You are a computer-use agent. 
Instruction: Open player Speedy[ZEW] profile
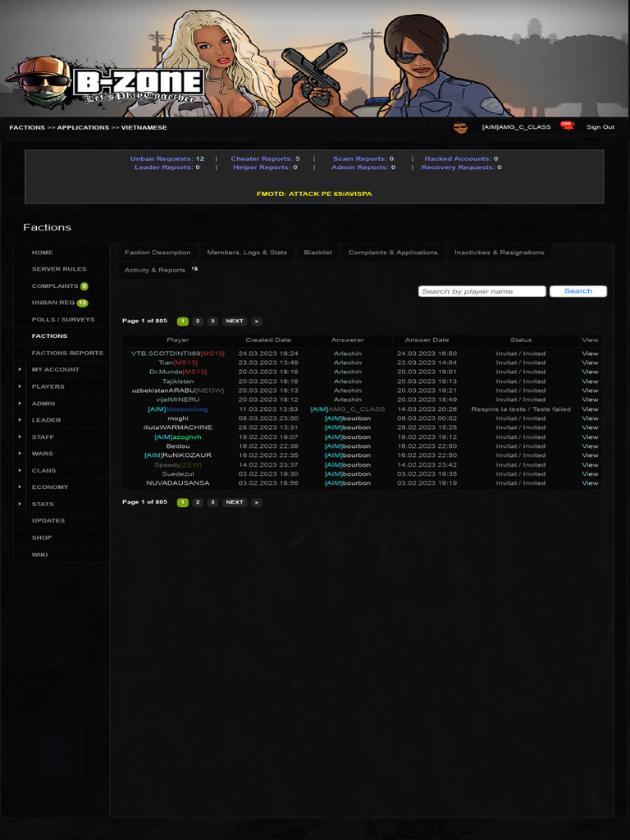point(178,464)
